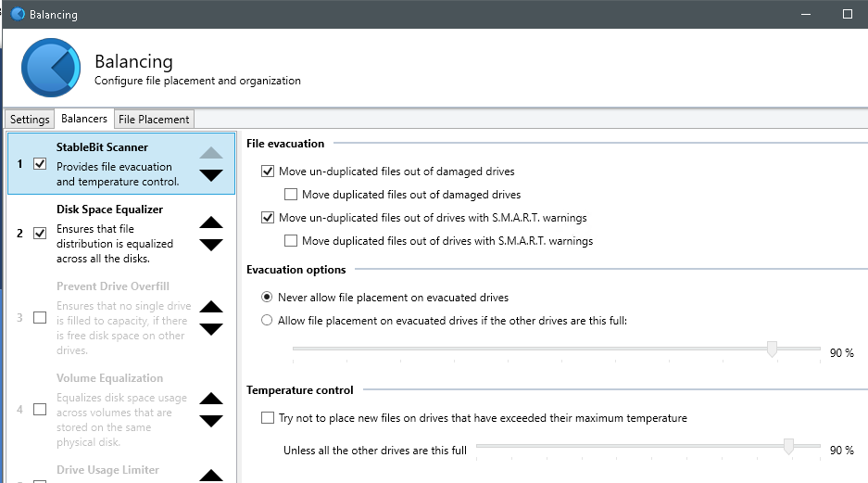Click StableBit Scanner greyed up arrow
The height and width of the screenshot is (483, 868).
pyautogui.click(x=211, y=153)
